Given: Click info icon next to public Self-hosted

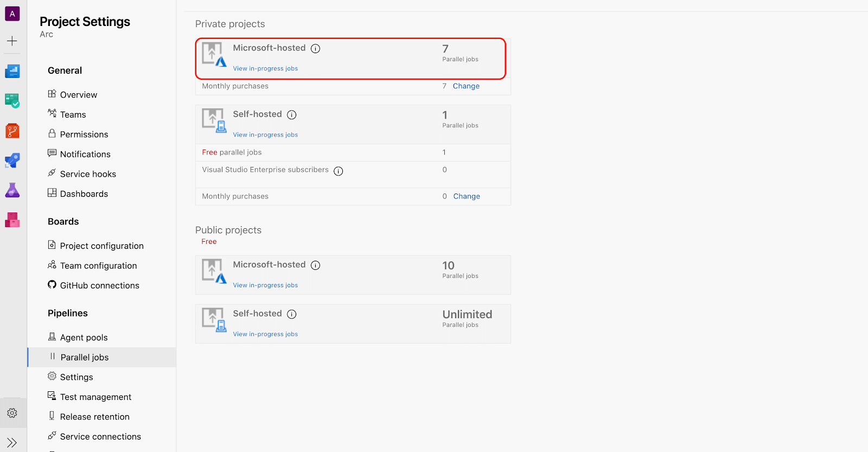Looking at the screenshot, I should [292, 314].
